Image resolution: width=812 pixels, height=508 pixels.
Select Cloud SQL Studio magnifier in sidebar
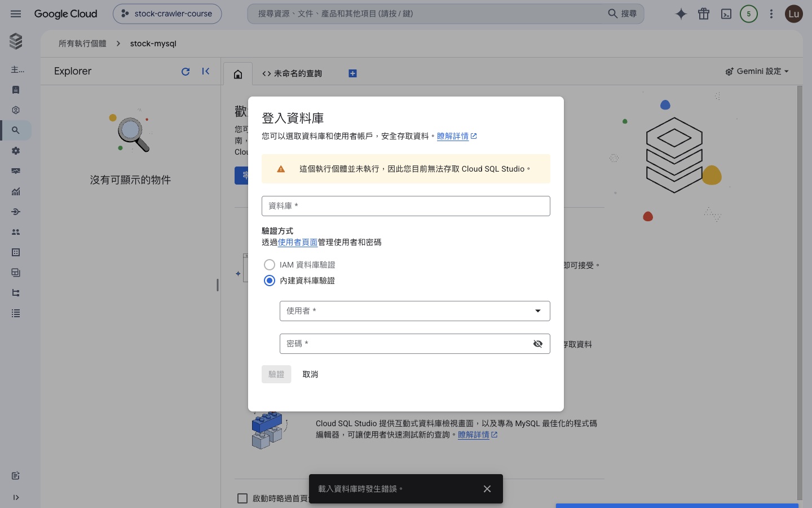pyautogui.click(x=16, y=130)
